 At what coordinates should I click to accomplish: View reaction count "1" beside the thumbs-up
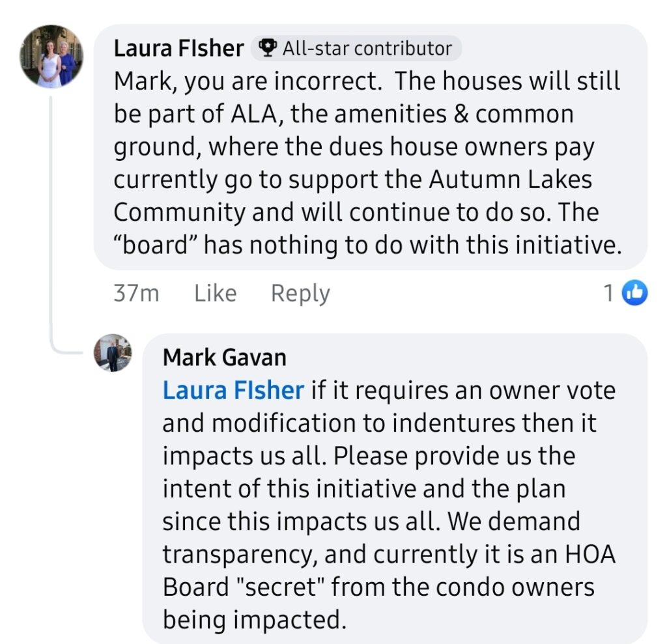[x=608, y=294]
